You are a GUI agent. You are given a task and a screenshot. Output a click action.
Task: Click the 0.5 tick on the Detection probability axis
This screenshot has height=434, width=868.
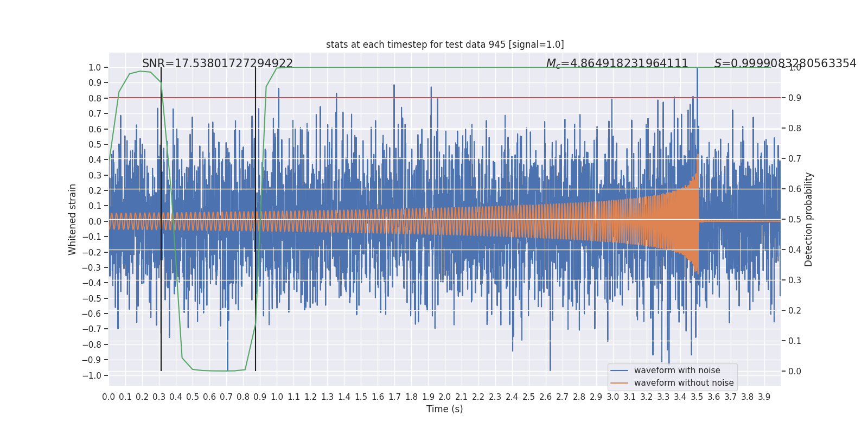tap(795, 219)
